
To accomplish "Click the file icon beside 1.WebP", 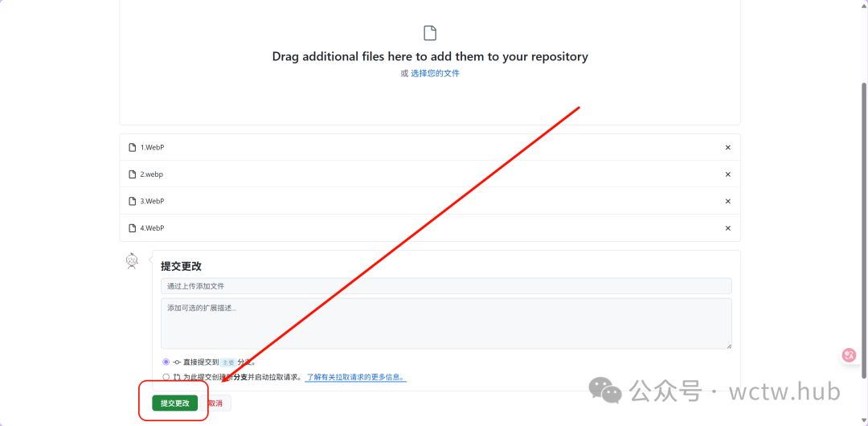I will (133, 148).
